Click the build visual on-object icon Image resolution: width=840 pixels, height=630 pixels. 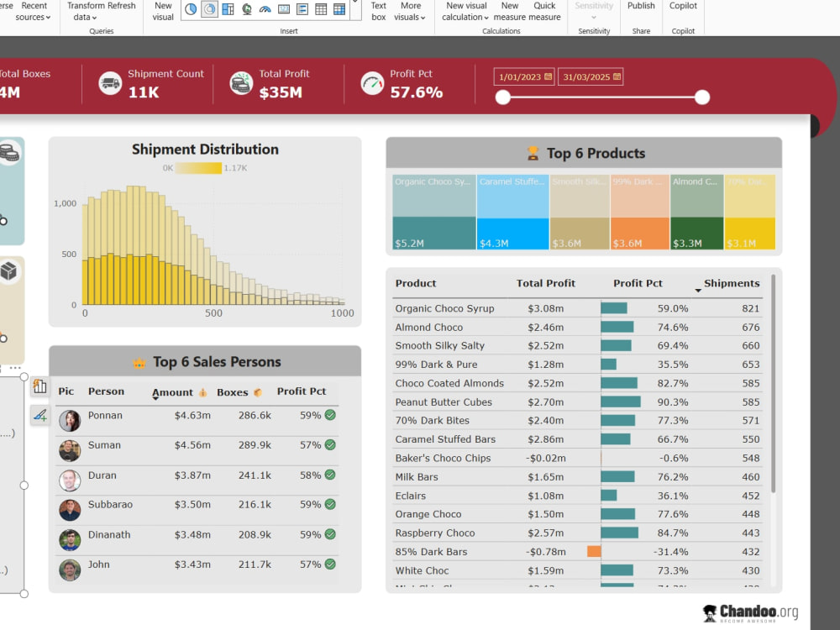coord(39,386)
